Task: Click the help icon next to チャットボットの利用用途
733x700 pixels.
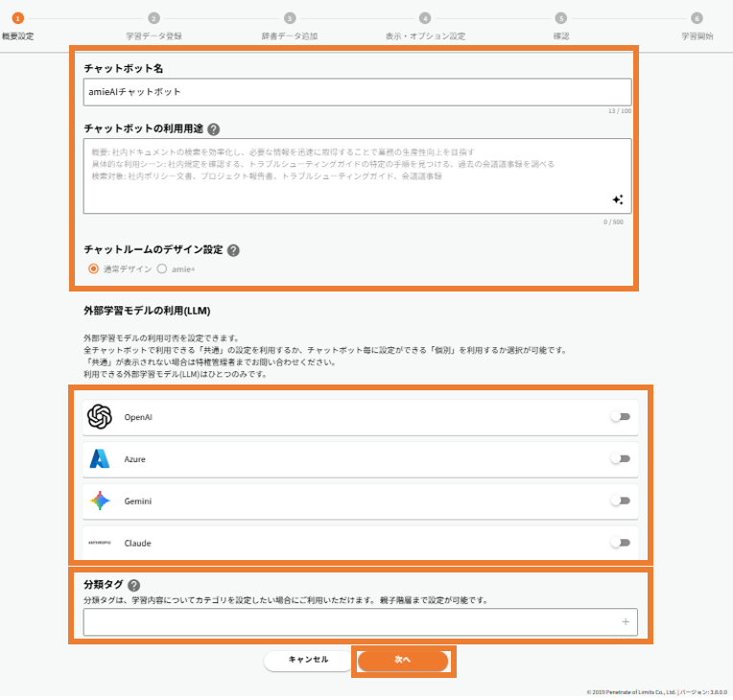Action: coord(213,129)
